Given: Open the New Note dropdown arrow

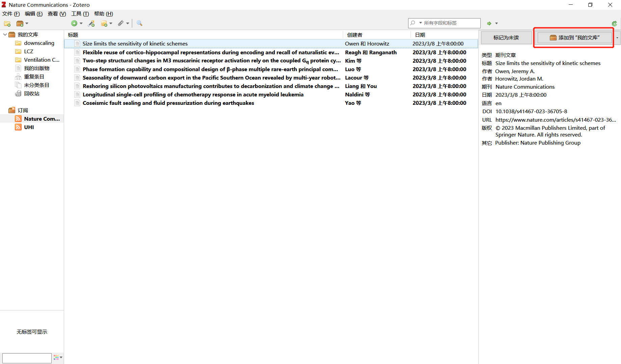Looking at the screenshot, I should click(x=111, y=23).
